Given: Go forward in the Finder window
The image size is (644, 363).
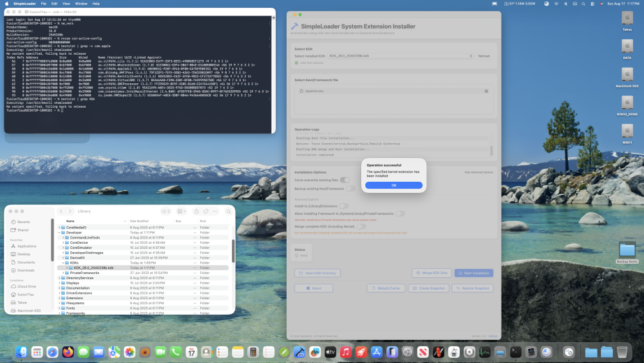Looking at the screenshot, I should pos(70,211).
